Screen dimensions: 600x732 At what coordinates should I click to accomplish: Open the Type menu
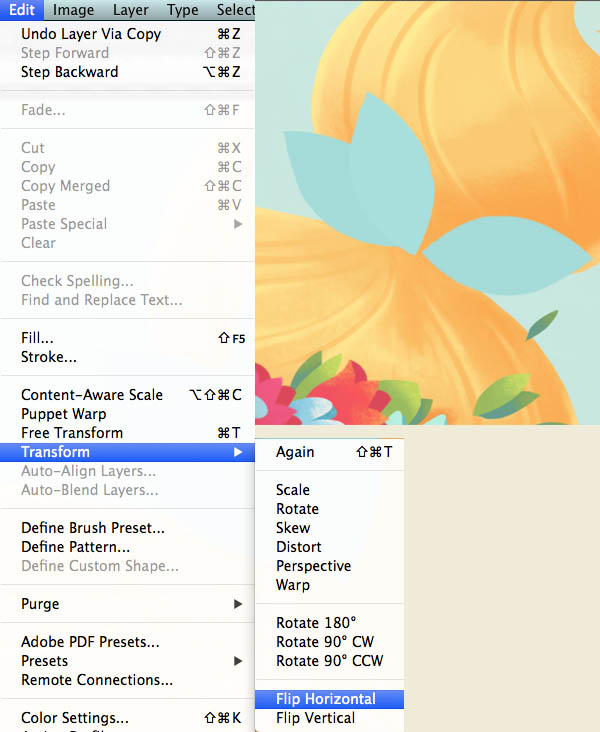(182, 10)
